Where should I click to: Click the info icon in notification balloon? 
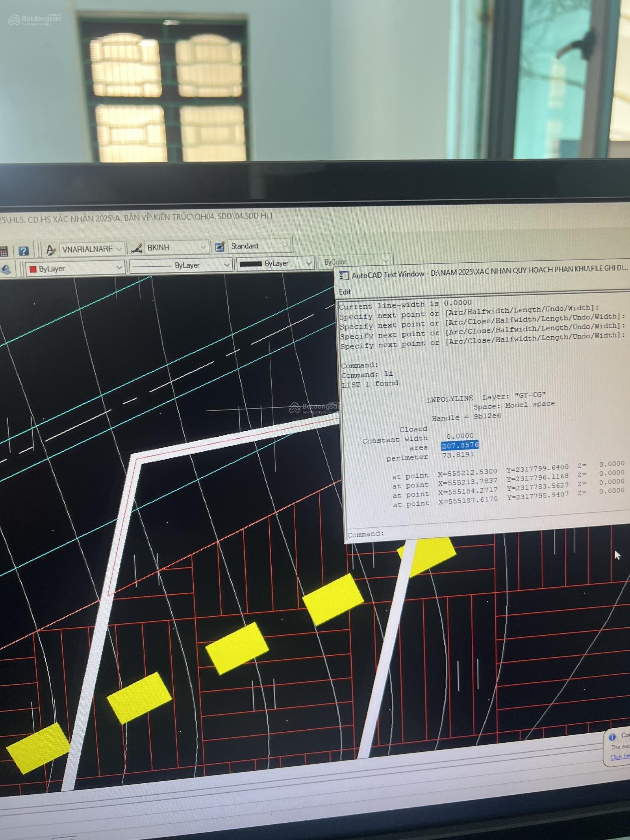coord(612,737)
